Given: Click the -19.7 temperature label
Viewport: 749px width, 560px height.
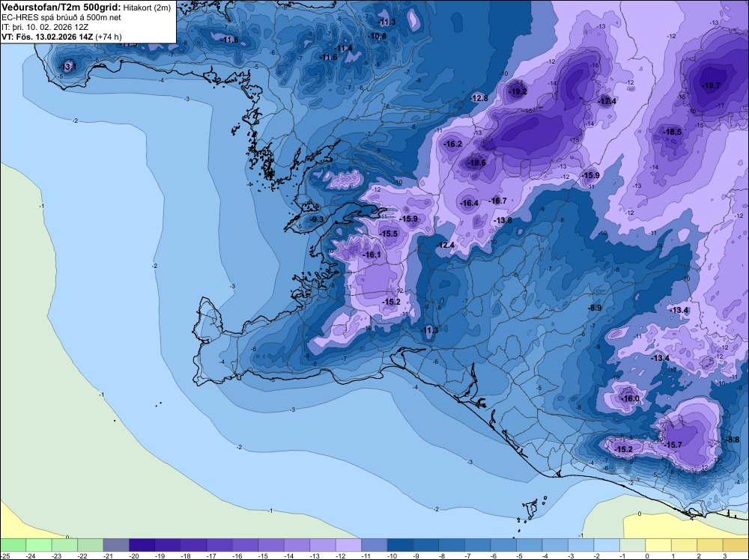Looking at the screenshot, I should click(x=712, y=86).
